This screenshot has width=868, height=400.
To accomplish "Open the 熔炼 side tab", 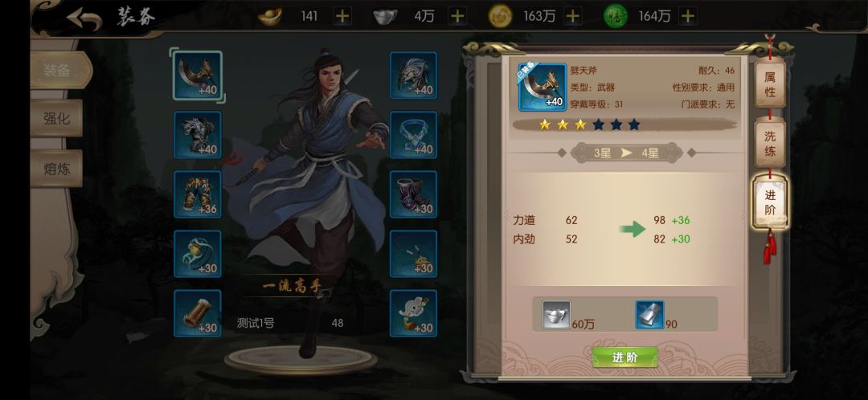I will (x=56, y=168).
